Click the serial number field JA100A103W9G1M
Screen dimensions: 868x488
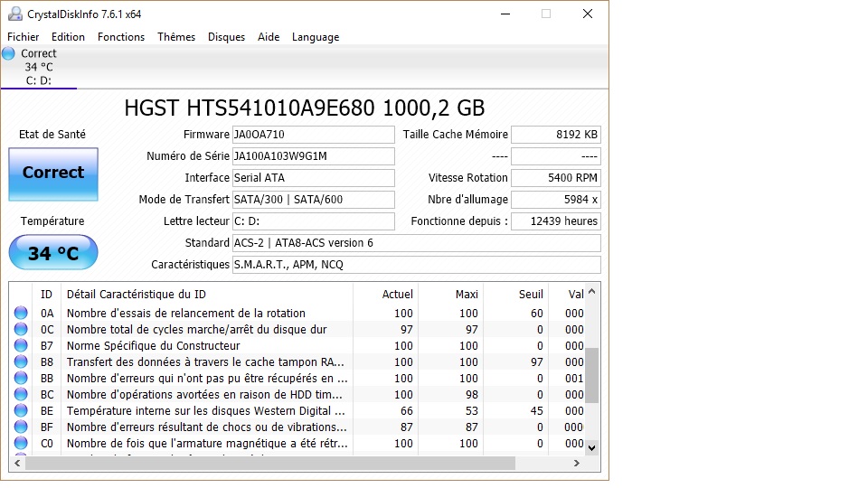tap(314, 156)
